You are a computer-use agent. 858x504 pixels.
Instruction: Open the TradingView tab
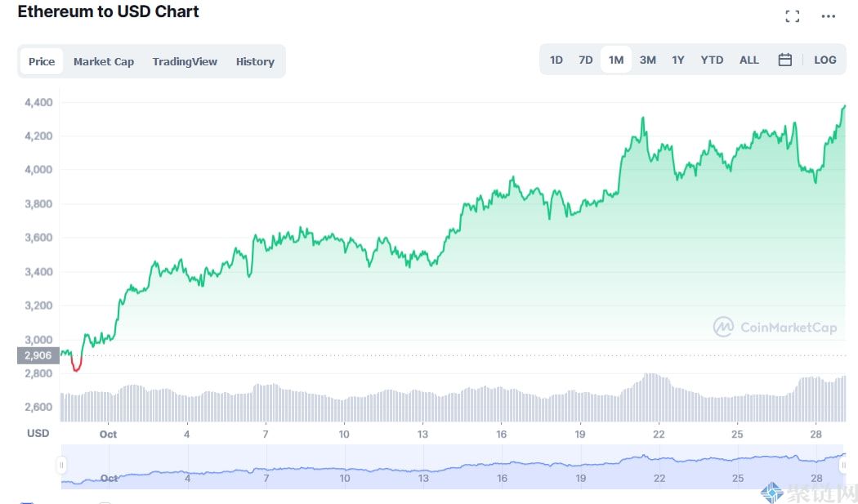[x=185, y=61]
